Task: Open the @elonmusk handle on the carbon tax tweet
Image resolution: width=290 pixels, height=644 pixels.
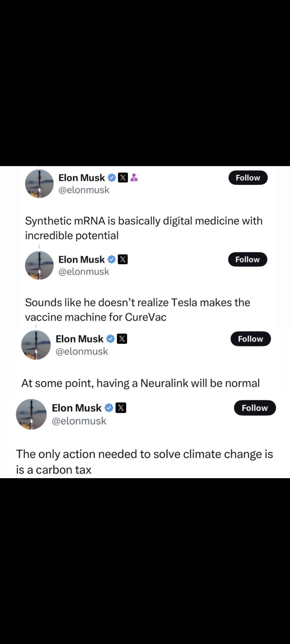Action: pyautogui.click(x=79, y=421)
